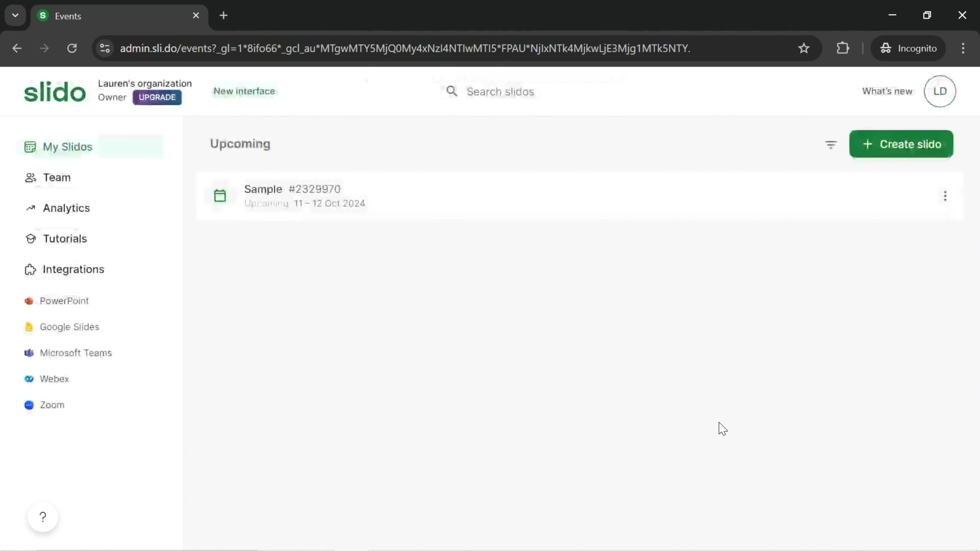Open the Webex integration entry
The height and width of the screenshot is (551, 980).
[54, 378]
